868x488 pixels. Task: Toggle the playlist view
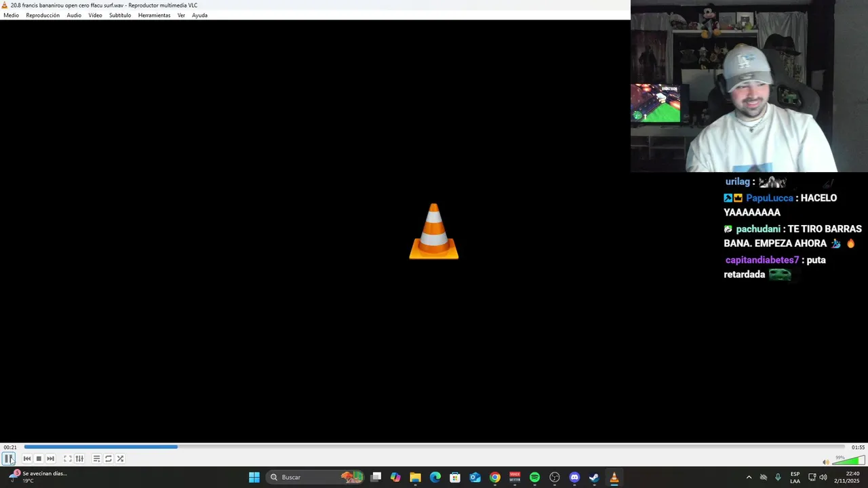point(96,459)
